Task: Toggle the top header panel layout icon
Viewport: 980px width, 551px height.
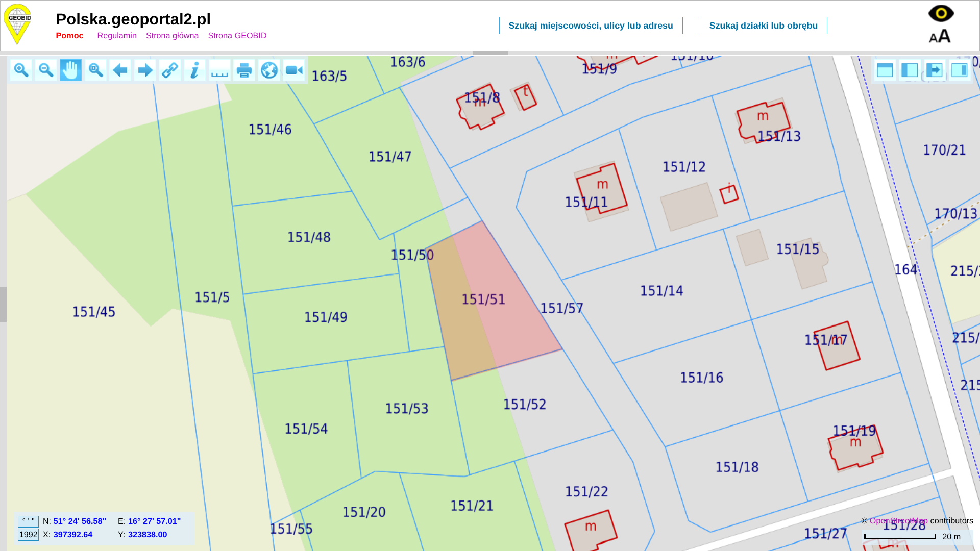Action: click(885, 70)
